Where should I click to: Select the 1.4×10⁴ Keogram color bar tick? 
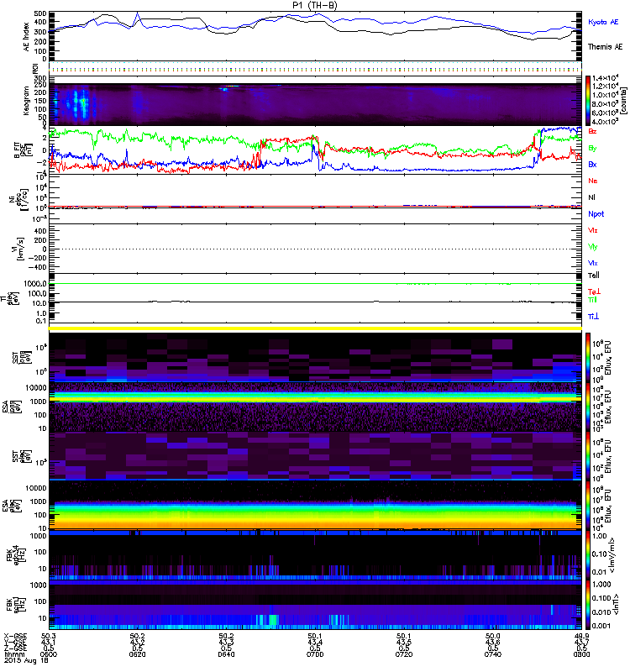(x=605, y=77)
